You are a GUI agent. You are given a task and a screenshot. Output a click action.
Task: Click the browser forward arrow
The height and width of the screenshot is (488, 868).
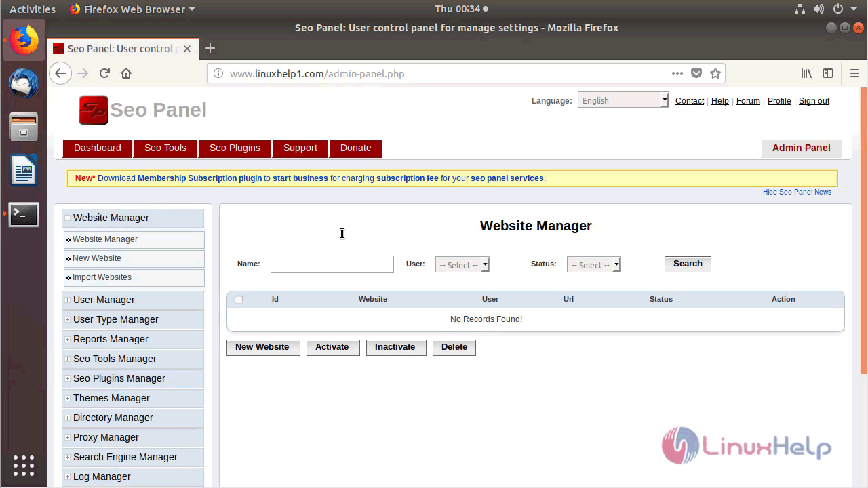point(83,73)
